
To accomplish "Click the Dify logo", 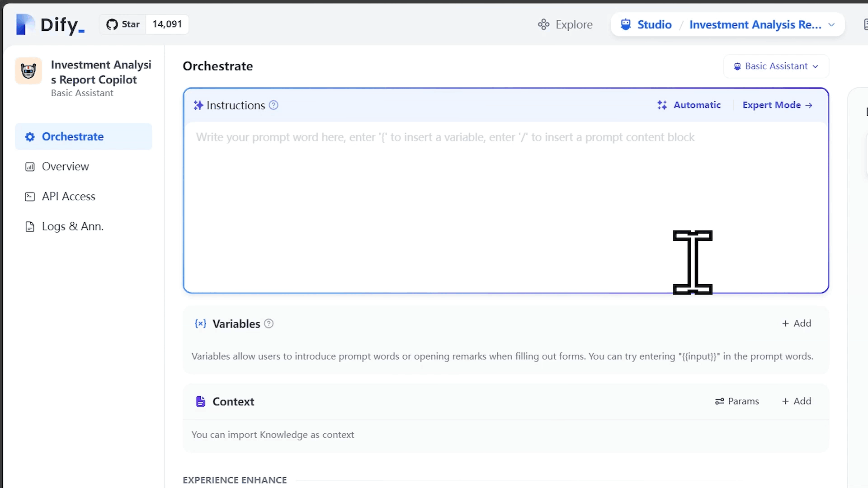I will point(50,24).
